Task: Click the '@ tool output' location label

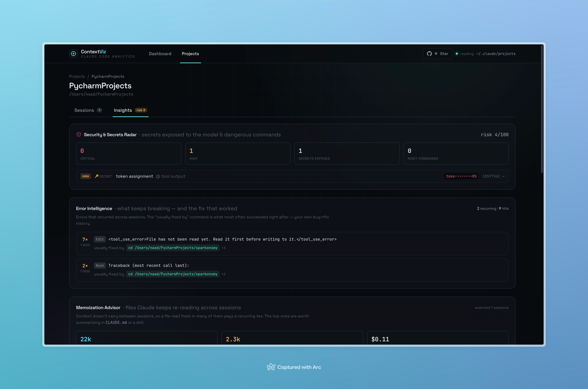Action: [x=170, y=176]
